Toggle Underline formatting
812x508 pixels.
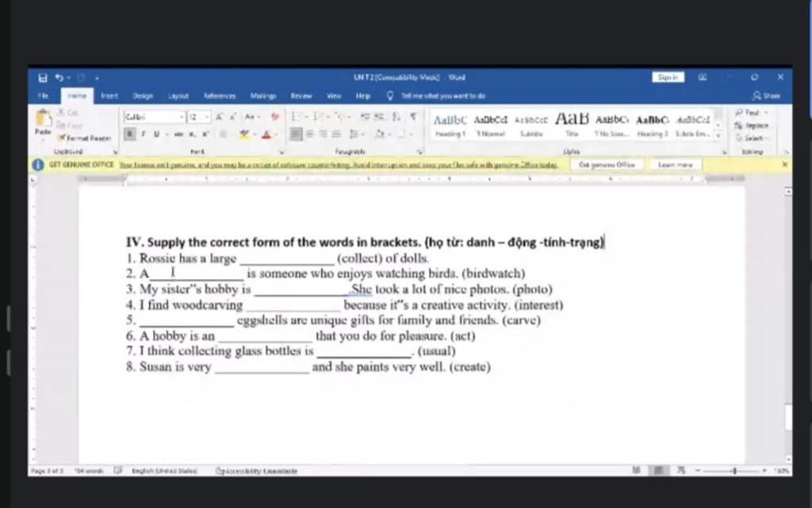click(156, 134)
